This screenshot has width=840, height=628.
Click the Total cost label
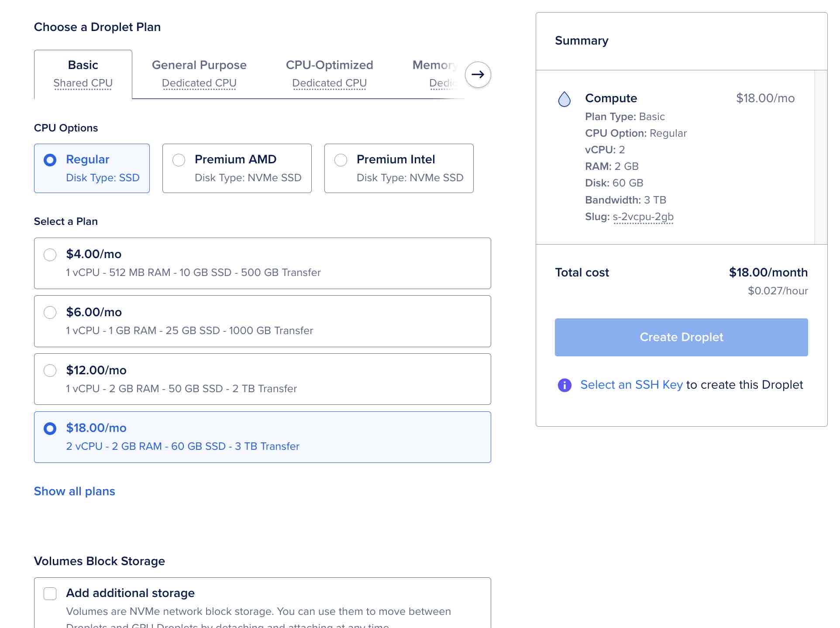tap(582, 273)
